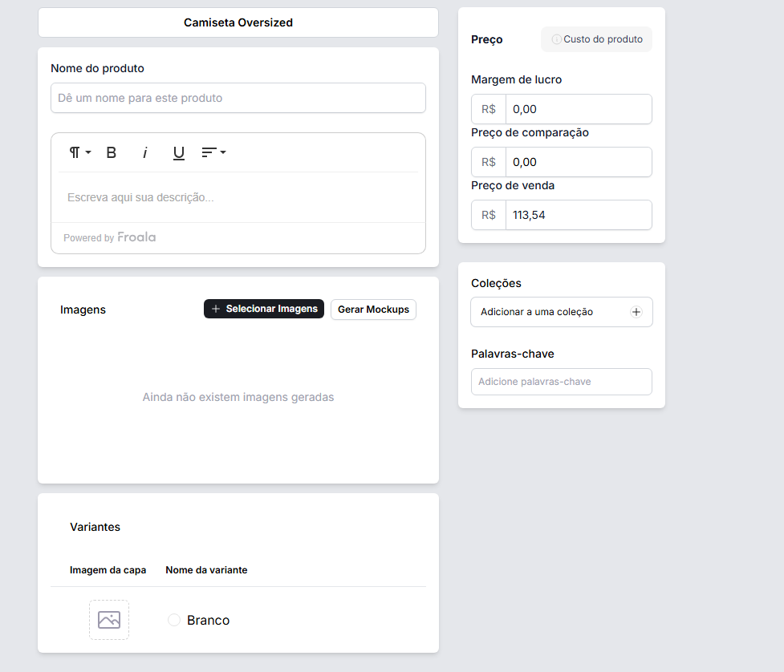Open the Froala link in editor footer
Screen dimensions: 784x672
(x=136, y=237)
